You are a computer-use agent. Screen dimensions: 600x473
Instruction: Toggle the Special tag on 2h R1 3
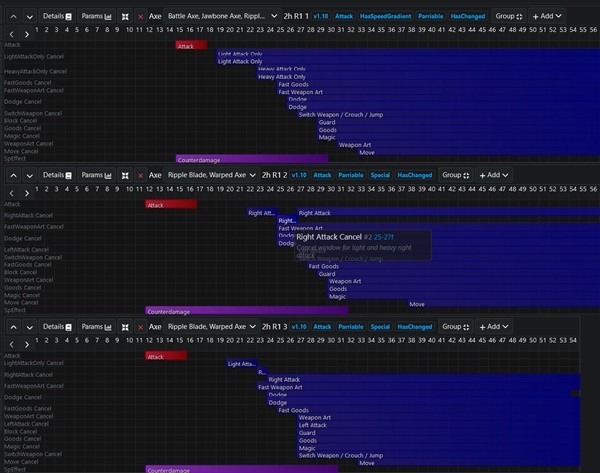pyautogui.click(x=380, y=327)
